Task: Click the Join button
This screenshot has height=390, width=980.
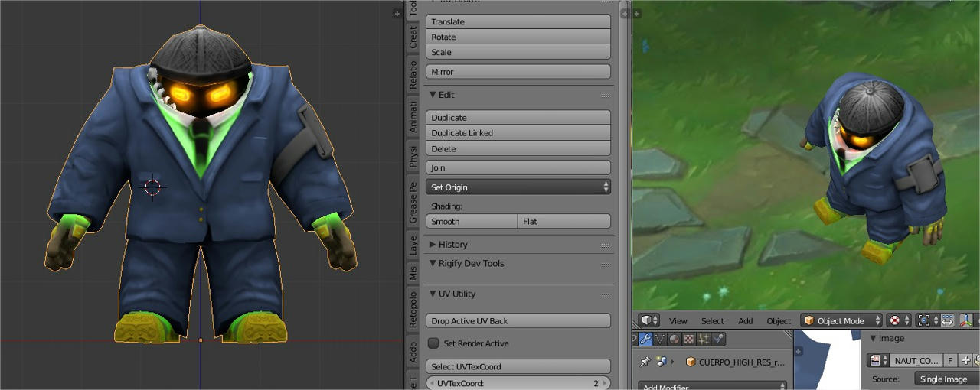Action: coord(518,167)
